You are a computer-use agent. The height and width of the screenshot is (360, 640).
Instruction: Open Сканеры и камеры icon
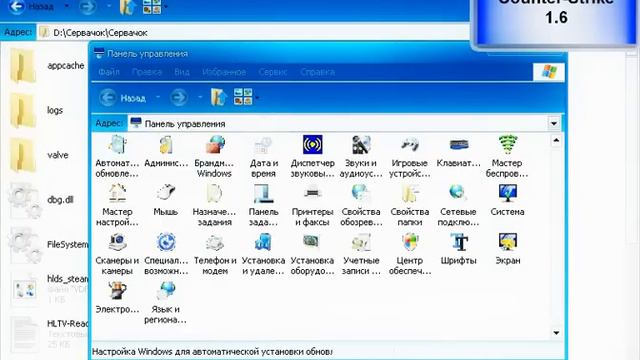tap(117, 254)
